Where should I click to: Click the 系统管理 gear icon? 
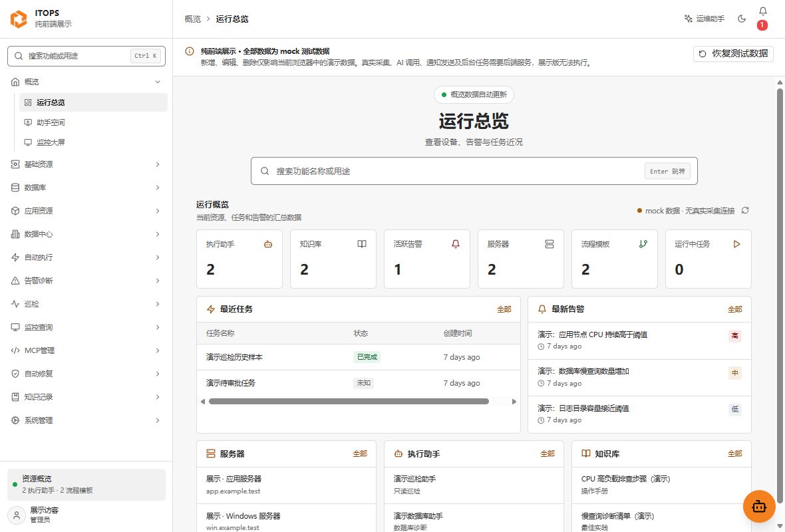coord(15,420)
